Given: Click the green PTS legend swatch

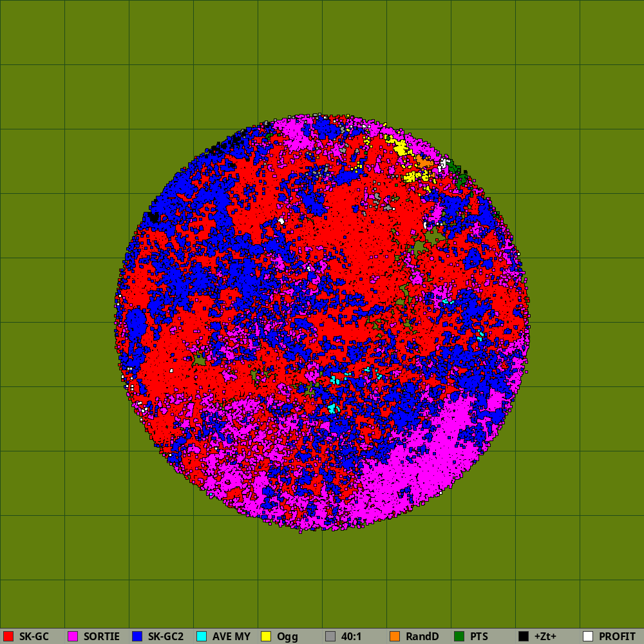Looking at the screenshot, I should tap(459, 636).
